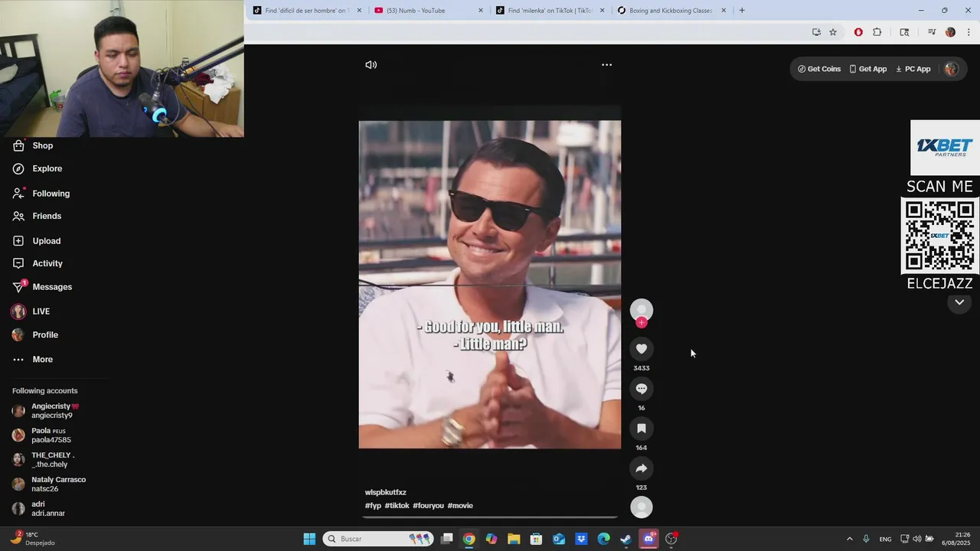Open the creator avatar above the like button

pyautogui.click(x=642, y=309)
